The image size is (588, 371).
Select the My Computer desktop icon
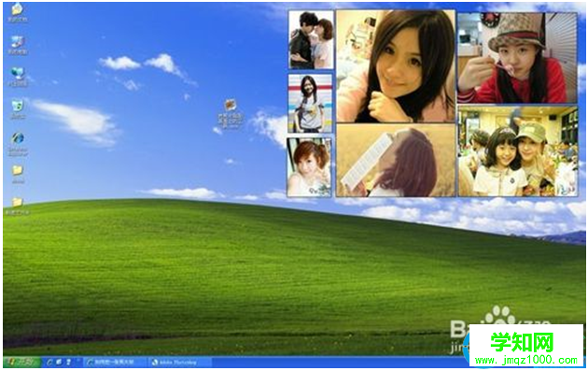point(17,46)
